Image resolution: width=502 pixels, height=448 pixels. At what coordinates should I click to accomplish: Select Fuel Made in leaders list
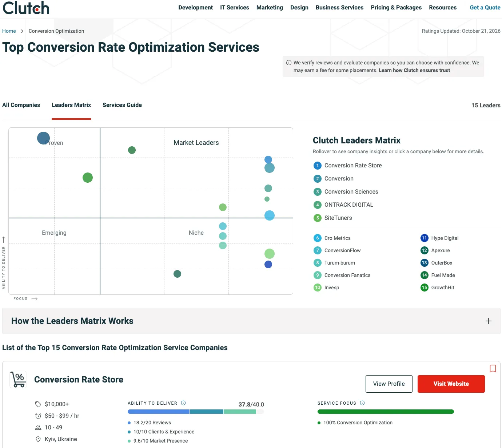[x=443, y=275]
